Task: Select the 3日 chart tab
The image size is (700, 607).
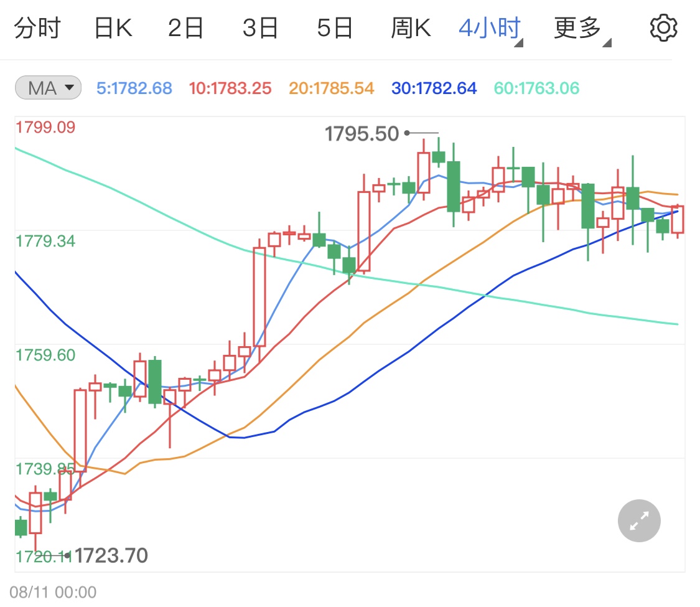Action: pyautogui.click(x=260, y=27)
